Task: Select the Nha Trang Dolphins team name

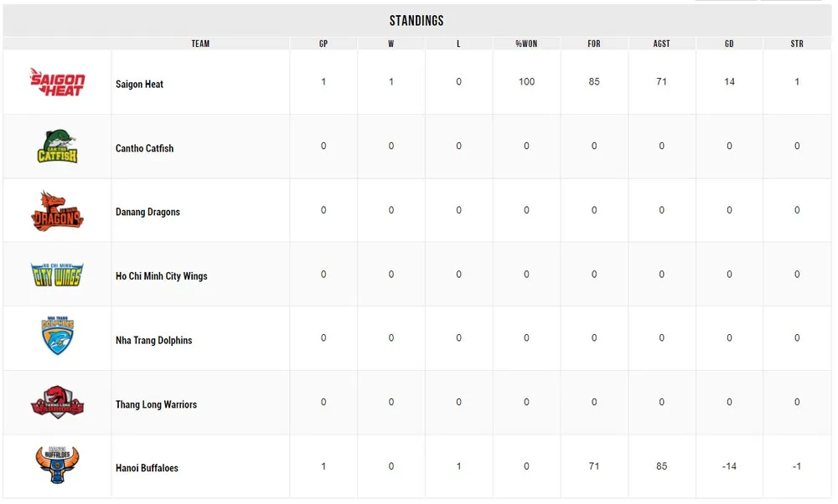Action: click(x=153, y=341)
